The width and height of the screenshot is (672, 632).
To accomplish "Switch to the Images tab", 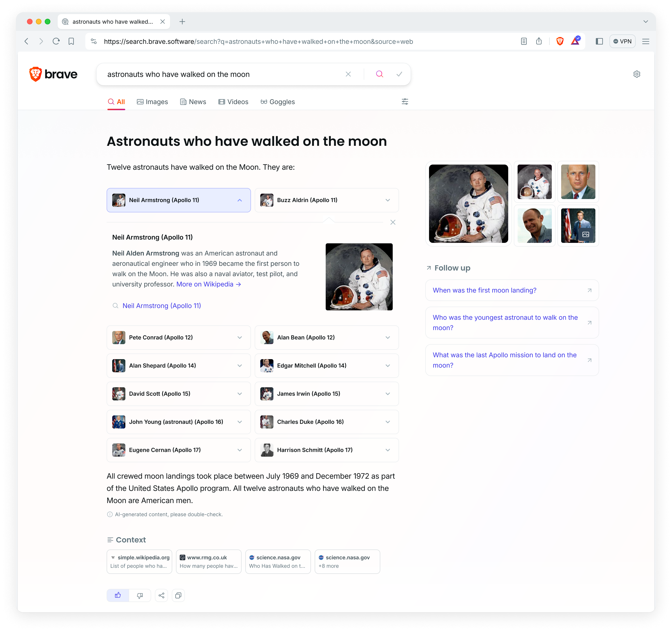I will (x=151, y=102).
